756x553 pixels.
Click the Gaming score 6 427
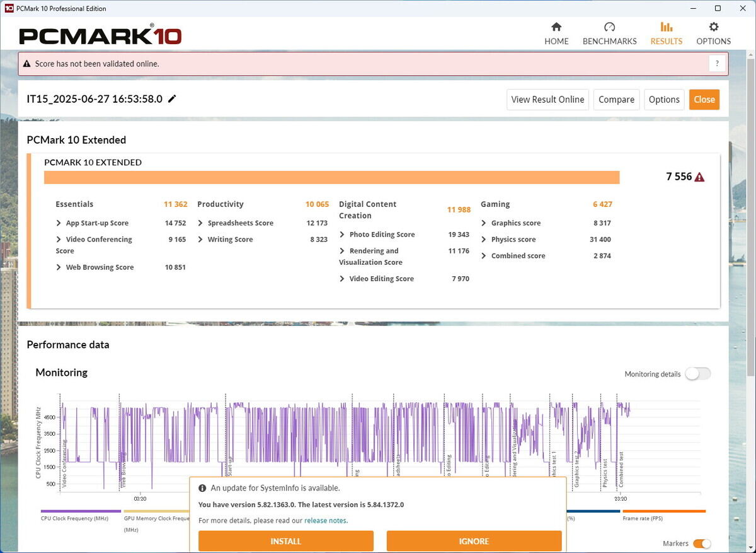pos(602,204)
